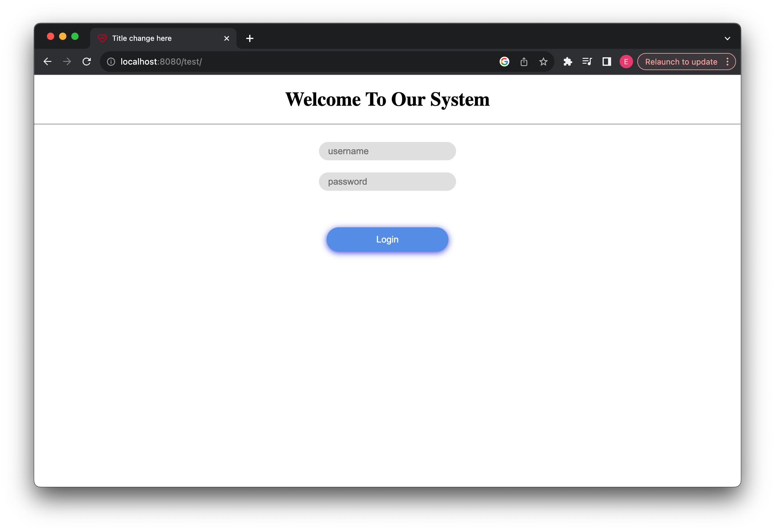This screenshot has height=532, width=775.
Task: Open the Chrome three-dot menu
Action: coord(728,61)
